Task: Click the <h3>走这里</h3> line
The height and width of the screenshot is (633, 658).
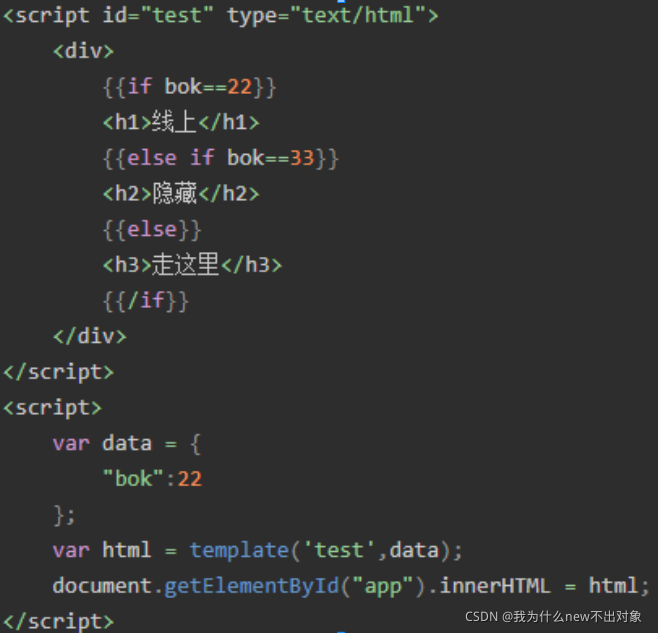Action: 192,265
